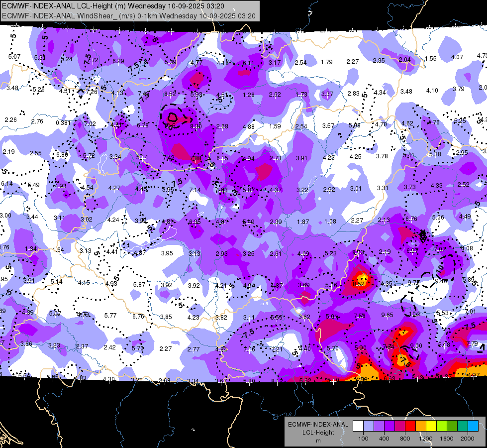Click the map value 4.24
The image size is (487, 448).
click(x=113, y=220)
